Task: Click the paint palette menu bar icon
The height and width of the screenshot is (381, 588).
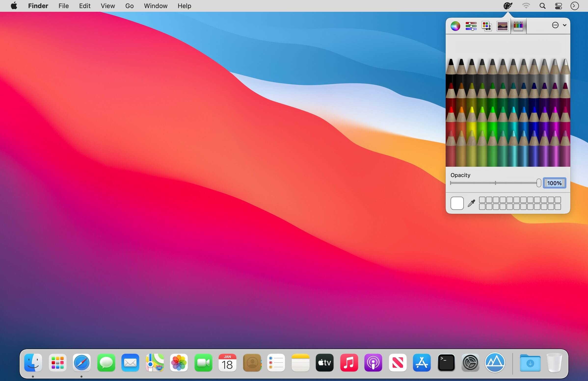Action: tap(508, 6)
